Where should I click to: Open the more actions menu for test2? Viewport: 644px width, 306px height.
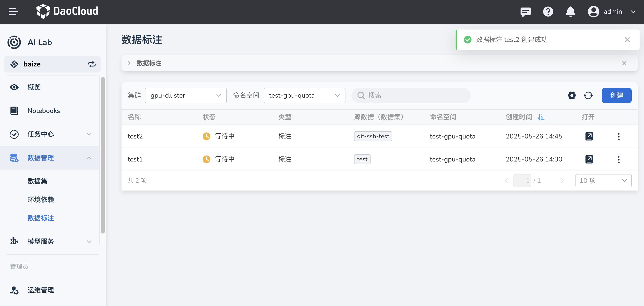618,136
